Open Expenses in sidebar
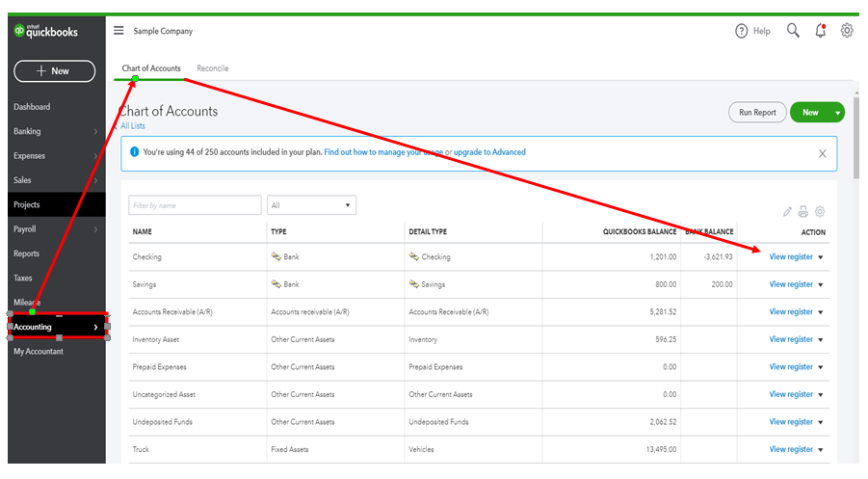 [x=29, y=155]
